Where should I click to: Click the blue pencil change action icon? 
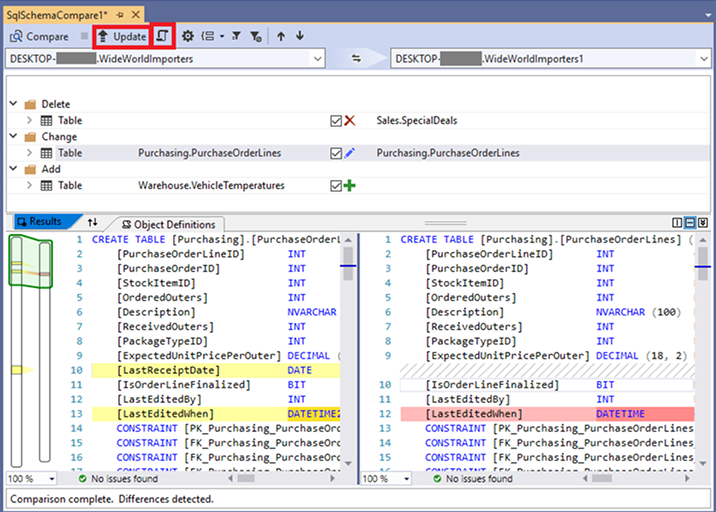[350, 153]
